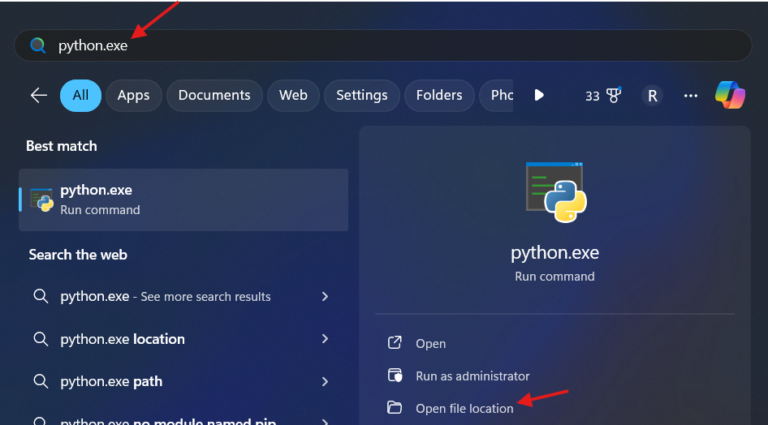Open the R account avatar

pos(652,96)
